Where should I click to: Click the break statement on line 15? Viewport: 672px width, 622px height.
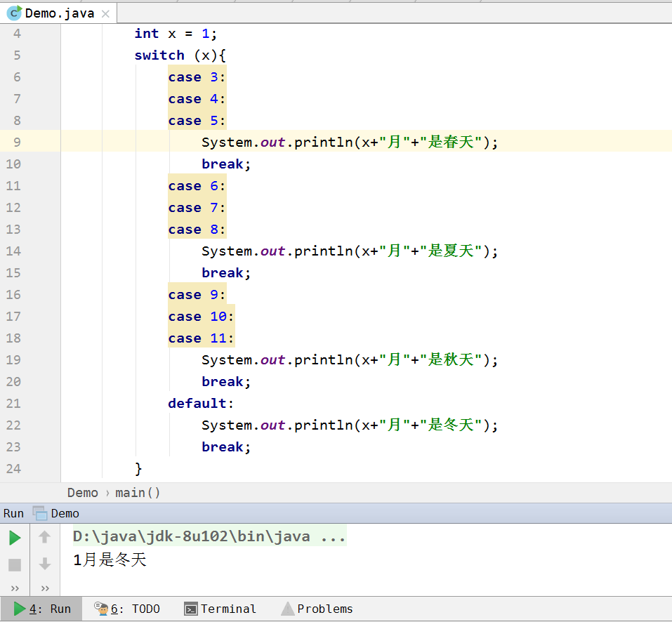[226, 273]
